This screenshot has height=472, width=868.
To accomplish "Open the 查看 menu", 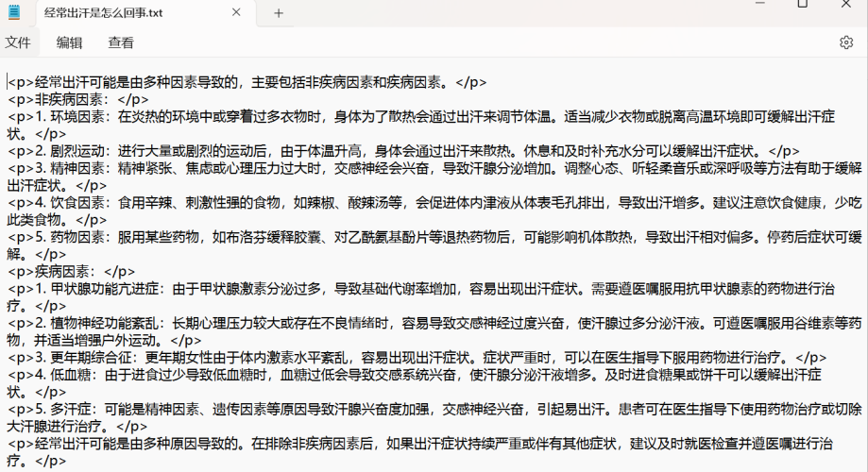I will 121,42.
